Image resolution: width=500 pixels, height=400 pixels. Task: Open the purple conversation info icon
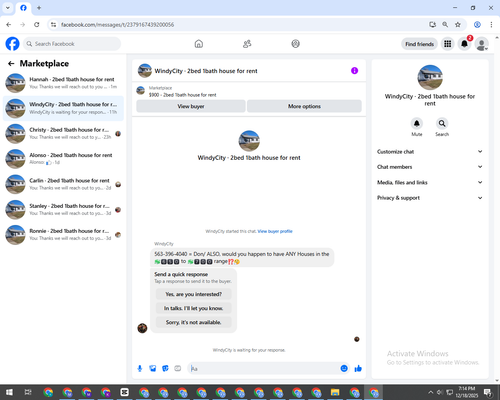354,71
